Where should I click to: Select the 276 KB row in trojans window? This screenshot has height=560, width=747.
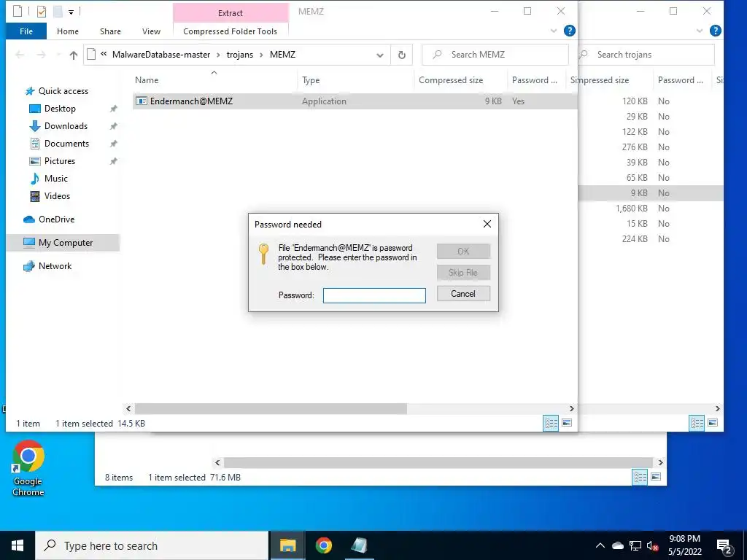pyautogui.click(x=651, y=147)
